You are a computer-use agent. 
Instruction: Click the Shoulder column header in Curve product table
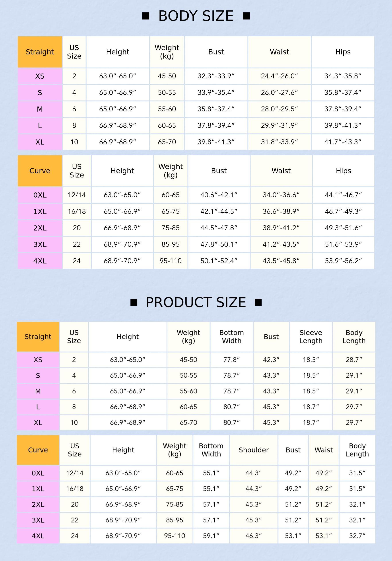tap(254, 450)
